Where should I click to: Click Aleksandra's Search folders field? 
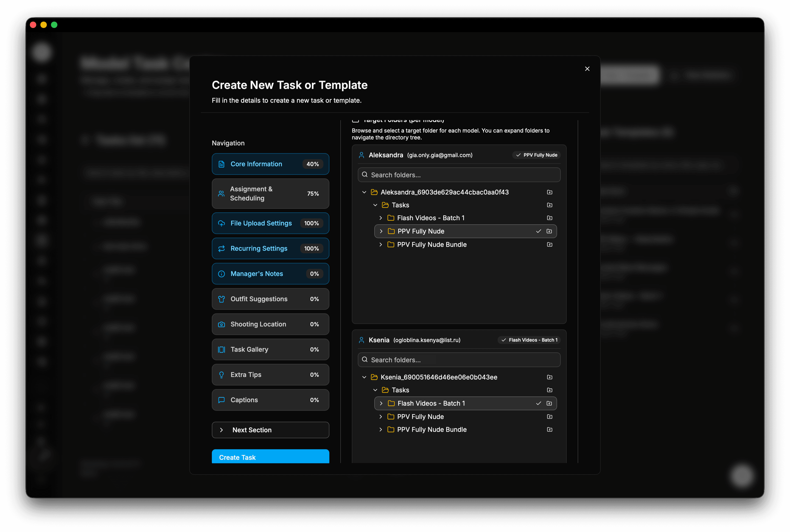pos(459,175)
